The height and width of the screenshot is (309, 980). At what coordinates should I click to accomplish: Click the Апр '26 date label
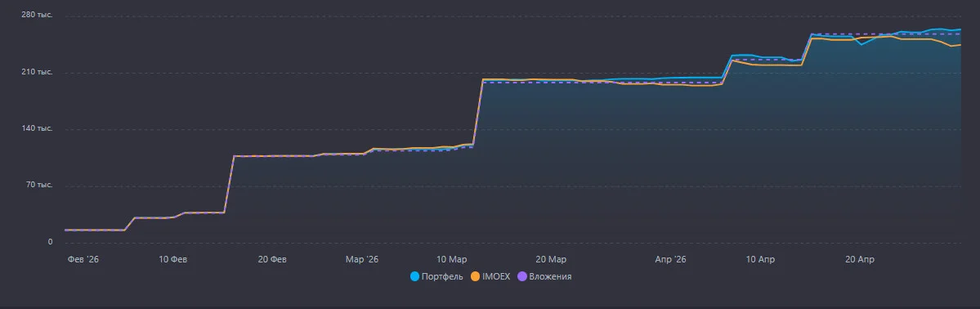point(670,259)
